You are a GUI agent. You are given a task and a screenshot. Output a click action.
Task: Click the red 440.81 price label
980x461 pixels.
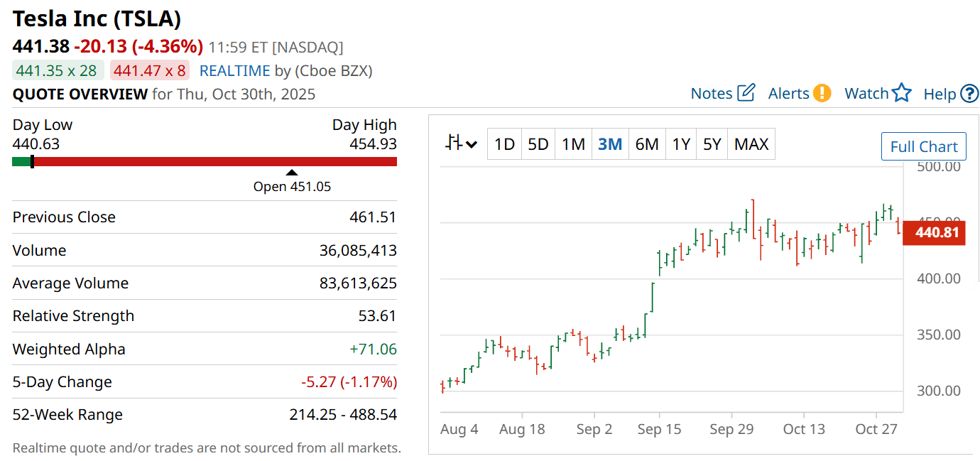point(934,233)
